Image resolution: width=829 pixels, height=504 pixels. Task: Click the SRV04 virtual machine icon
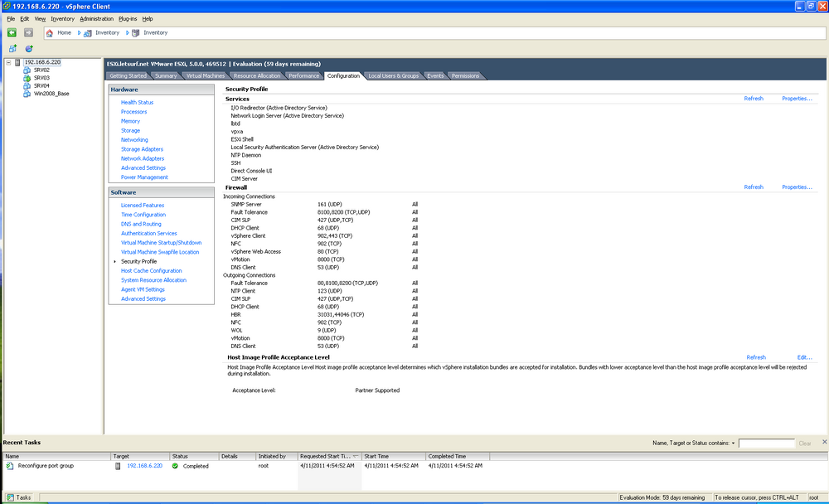(x=27, y=85)
